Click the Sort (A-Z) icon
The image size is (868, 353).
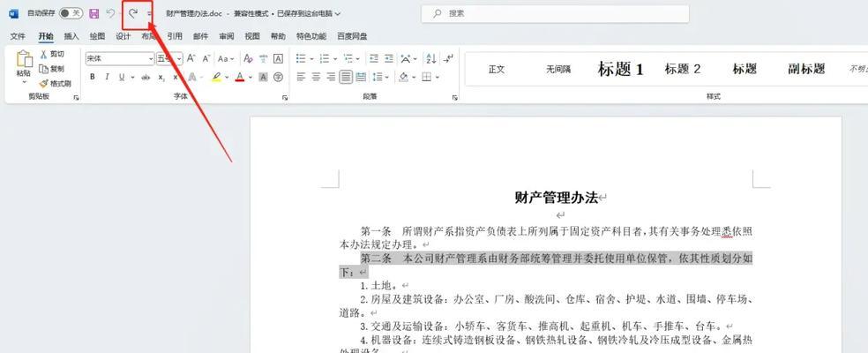coord(431,58)
